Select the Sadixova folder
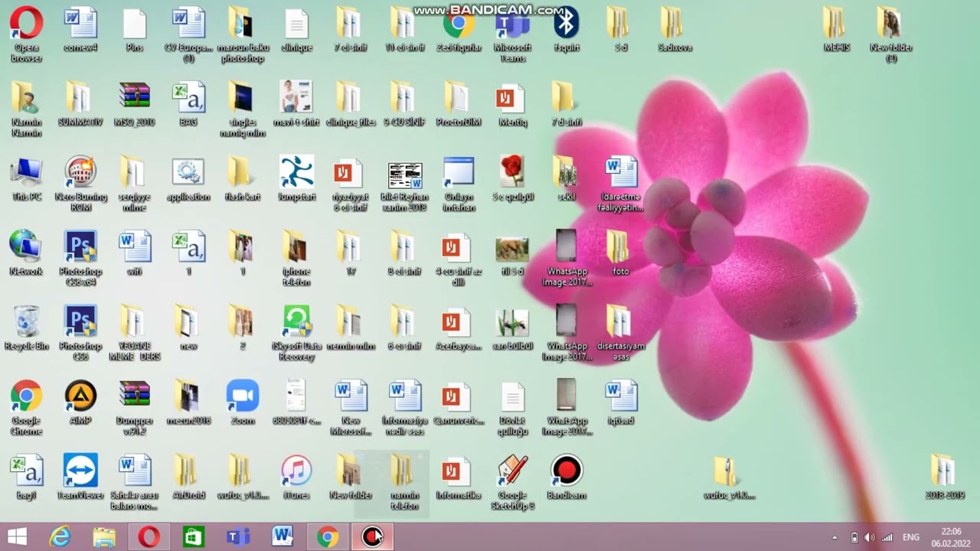The image size is (980, 551). [675, 28]
